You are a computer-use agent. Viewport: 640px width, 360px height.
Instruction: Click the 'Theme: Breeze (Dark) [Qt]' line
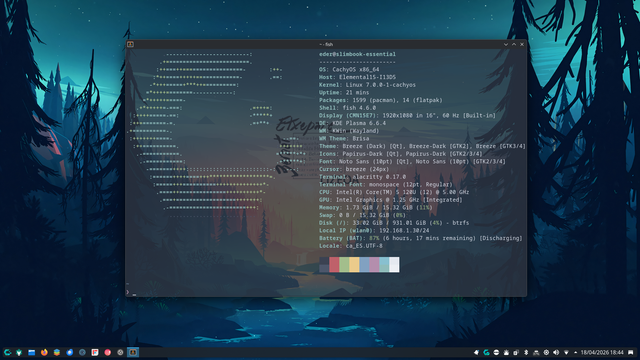click(422, 146)
